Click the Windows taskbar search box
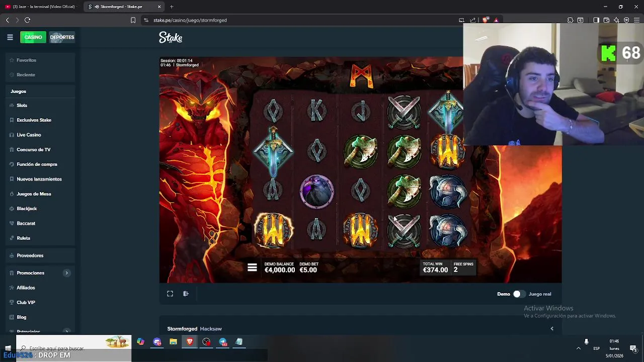 click(73, 348)
